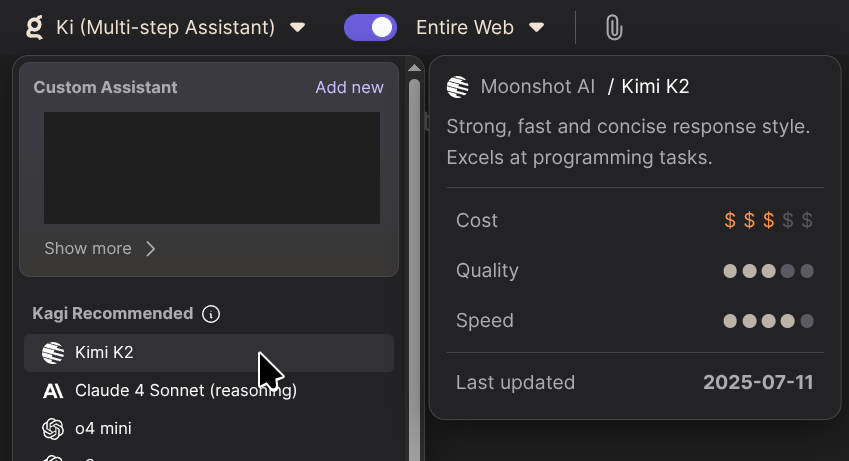Expand Show more under Custom Assistant

[x=100, y=248]
